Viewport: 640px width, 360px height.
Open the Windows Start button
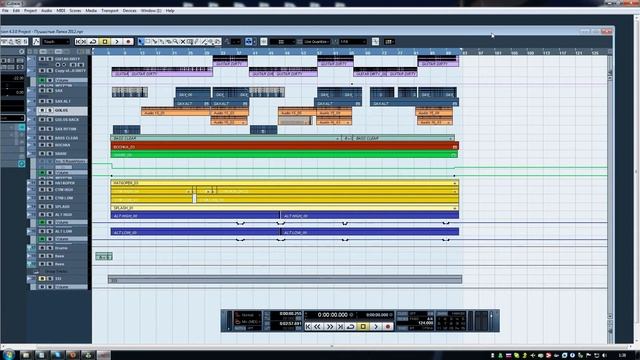tap(8, 354)
